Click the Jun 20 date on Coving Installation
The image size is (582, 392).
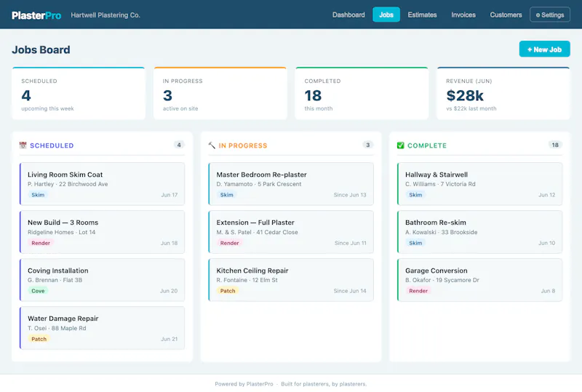pyautogui.click(x=169, y=291)
